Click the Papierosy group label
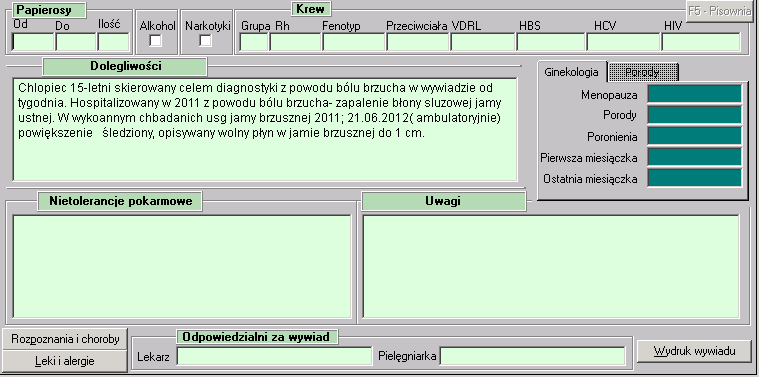759x377 pixels. point(50,10)
